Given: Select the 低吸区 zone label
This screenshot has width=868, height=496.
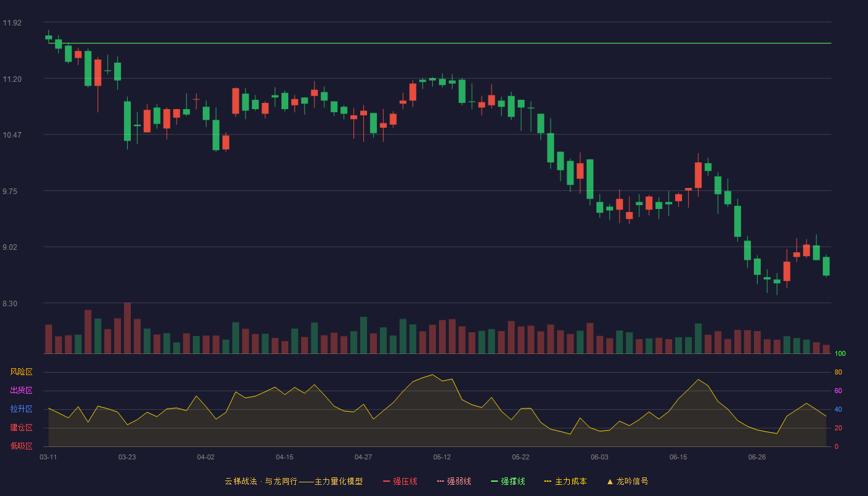Looking at the screenshot, I should (21, 446).
